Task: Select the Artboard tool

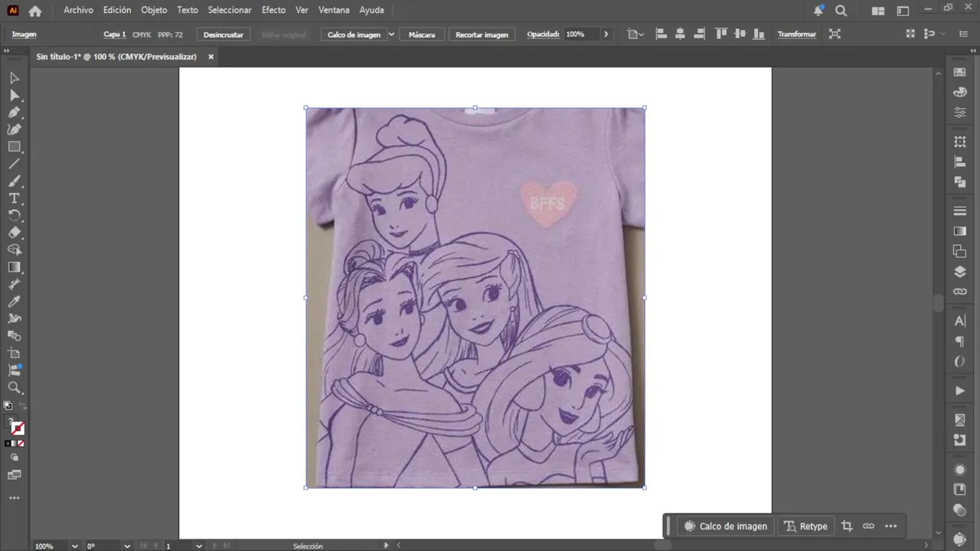Action: tap(14, 353)
